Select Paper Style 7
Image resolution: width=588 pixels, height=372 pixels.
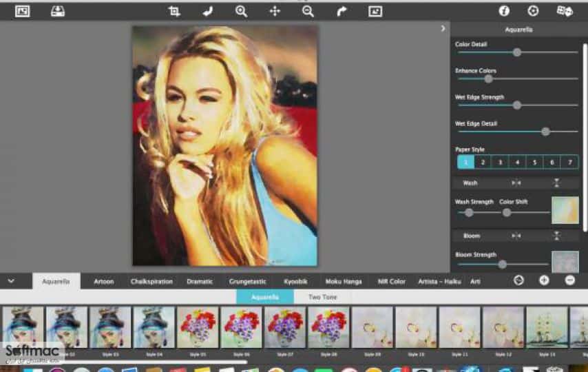(569, 162)
